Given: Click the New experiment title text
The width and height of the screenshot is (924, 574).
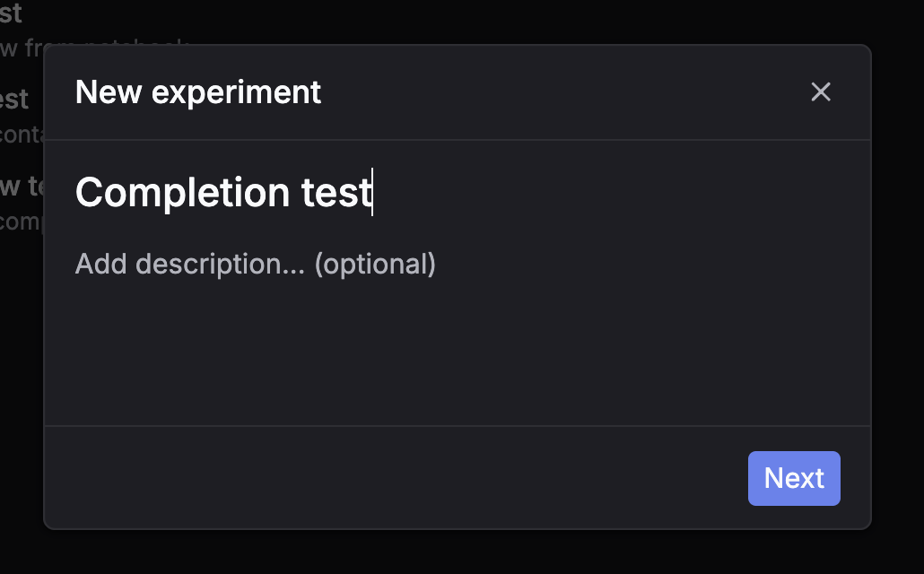Looking at the screenshot, I should [198, 91].
